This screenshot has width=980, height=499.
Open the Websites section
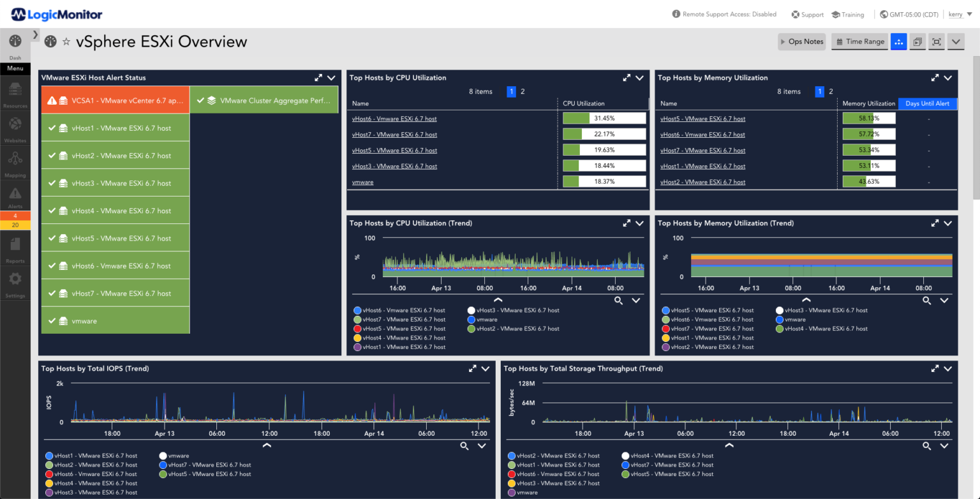click(14, 130)
